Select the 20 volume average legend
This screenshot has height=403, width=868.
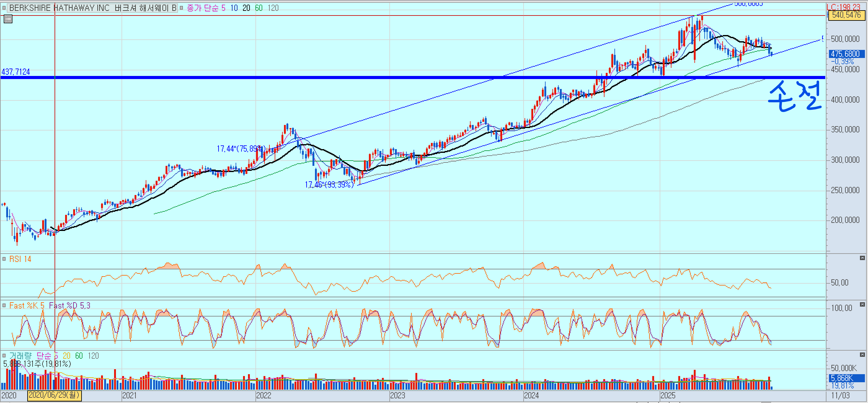[66, 356]
